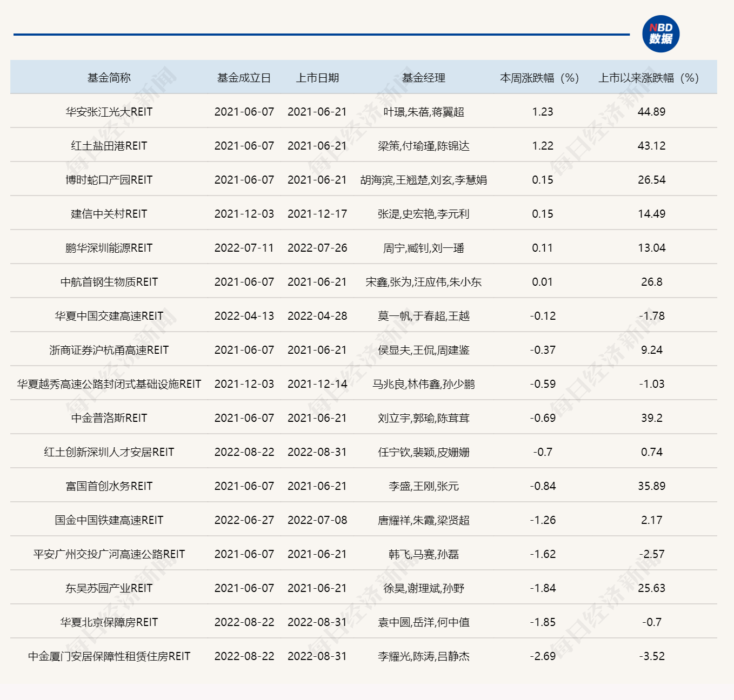This screenshot has width=734, height=700.
Task: Select the 华夏北京保障房REIT fund name
Action: click(x=109, y=622)
